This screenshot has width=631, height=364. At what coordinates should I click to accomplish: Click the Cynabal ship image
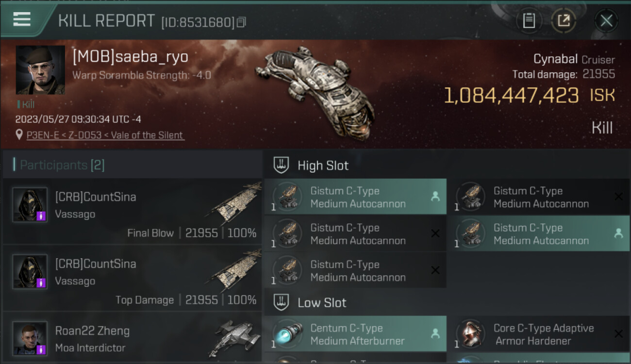(315, 91)
